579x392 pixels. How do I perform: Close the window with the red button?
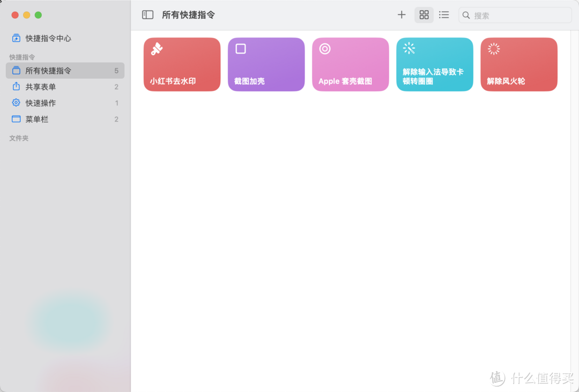coord(15,15)
